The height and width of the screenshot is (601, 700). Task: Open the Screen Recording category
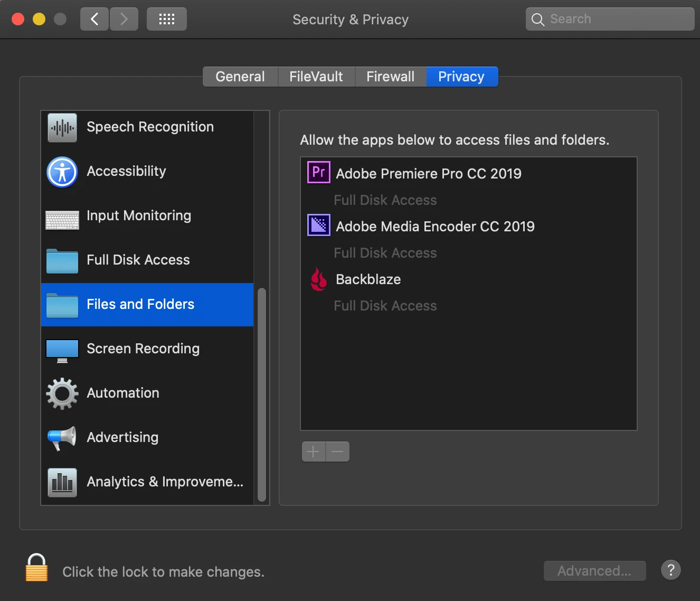(147, 349)
